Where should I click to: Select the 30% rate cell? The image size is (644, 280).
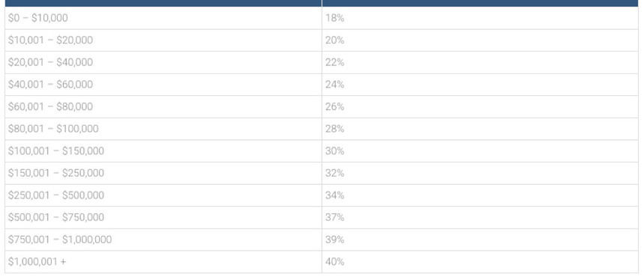point(480,151)
